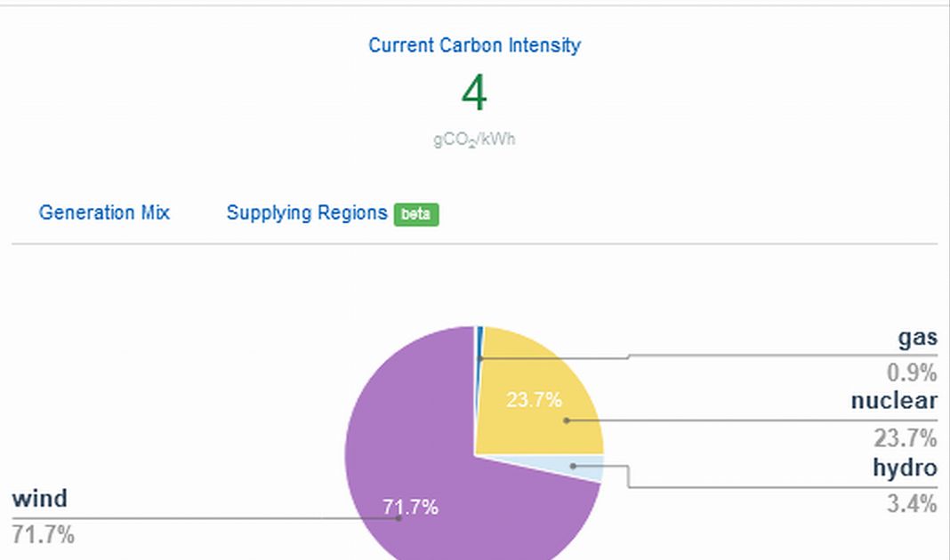The image size is (950, 560).
Task: Open the Generation Mix tab
Action: (x=104, y=213)
